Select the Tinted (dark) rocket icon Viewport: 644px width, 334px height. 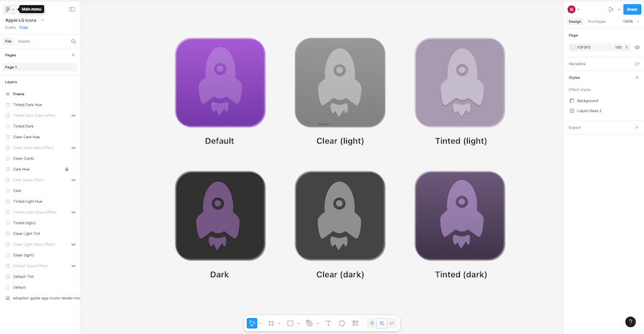click(x=460, y=216)
